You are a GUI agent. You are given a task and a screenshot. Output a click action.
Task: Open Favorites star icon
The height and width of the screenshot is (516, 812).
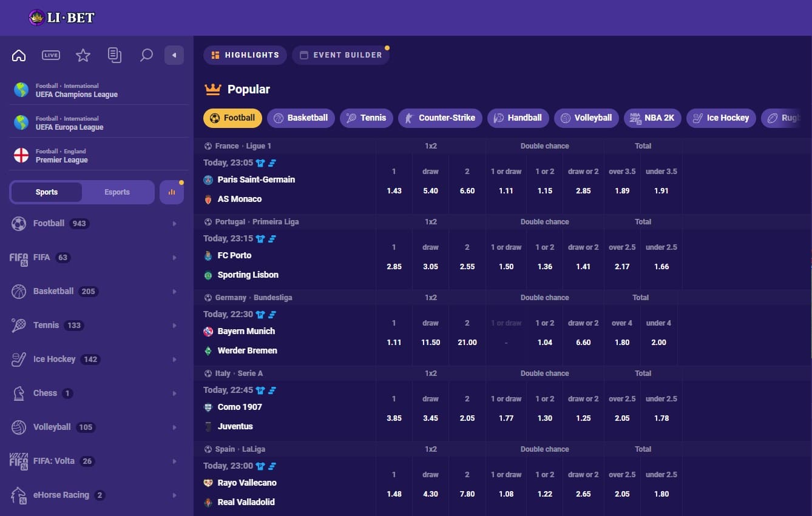point(83,56)
